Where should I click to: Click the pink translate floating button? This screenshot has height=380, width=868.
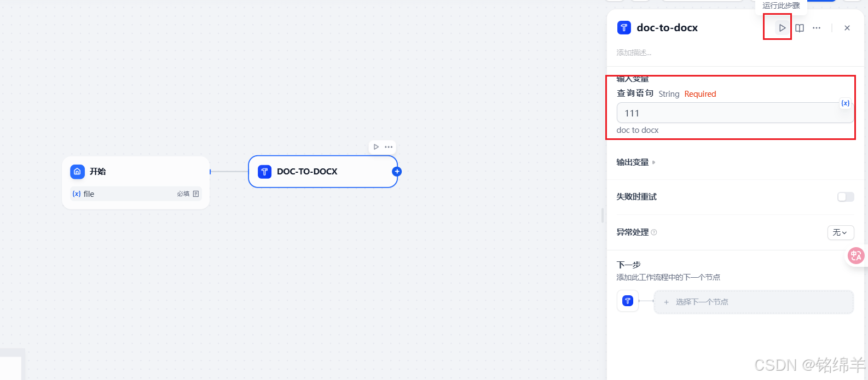coord(856,255)
